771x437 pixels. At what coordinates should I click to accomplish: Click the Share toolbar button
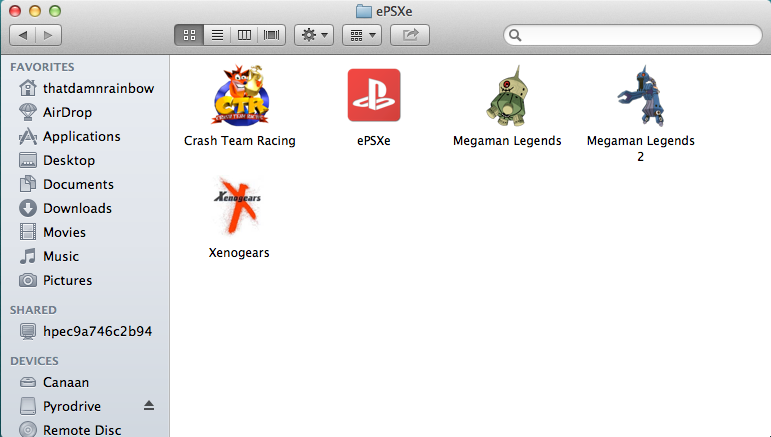[410, 35]
